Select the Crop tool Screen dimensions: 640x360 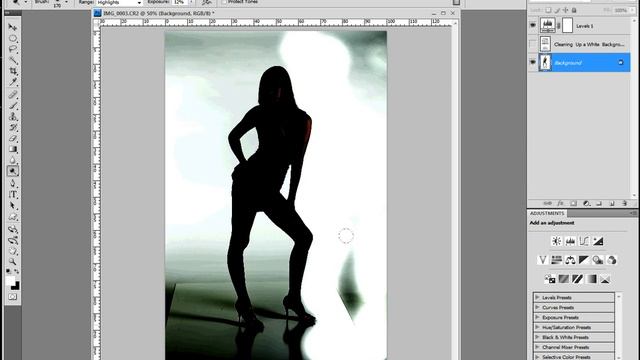pyautogui.click(x=13, y=71)
